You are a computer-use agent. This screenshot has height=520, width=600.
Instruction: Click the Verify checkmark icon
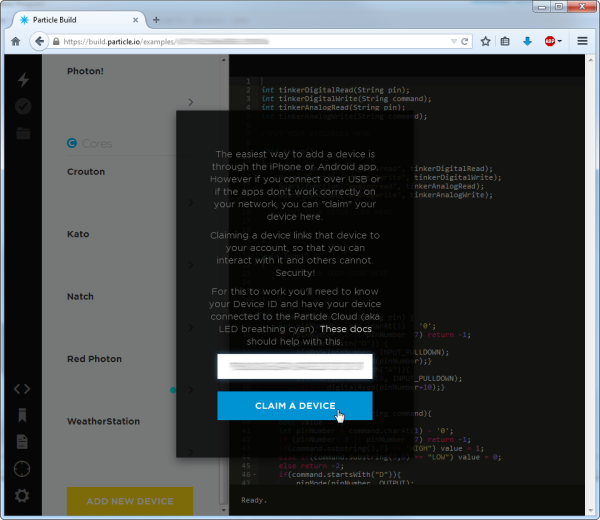(23, 106)
